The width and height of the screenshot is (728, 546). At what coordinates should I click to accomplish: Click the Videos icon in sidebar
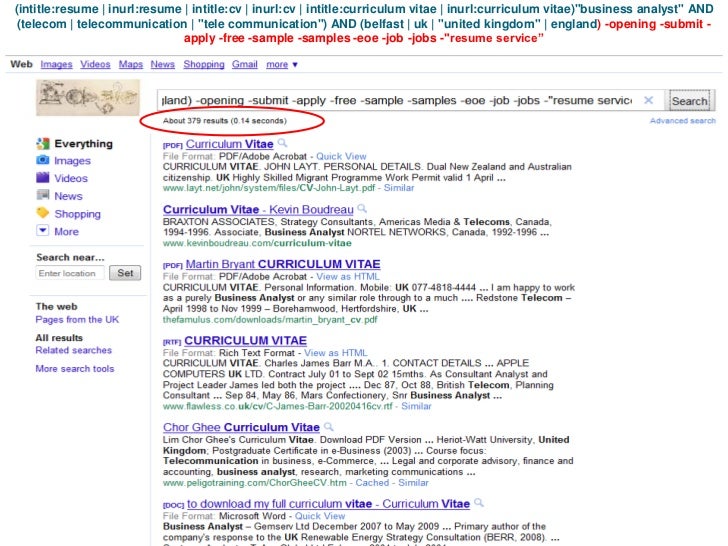[x=43, y=177]
